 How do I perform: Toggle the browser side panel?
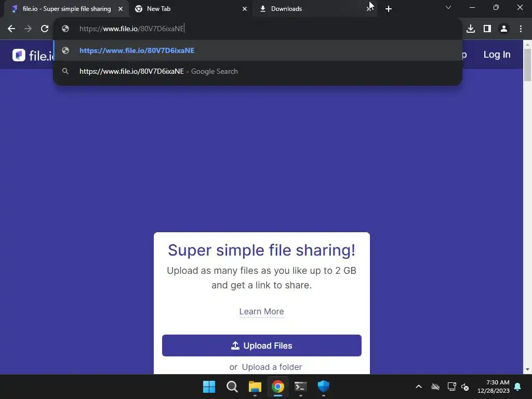(x=487, y=29)
